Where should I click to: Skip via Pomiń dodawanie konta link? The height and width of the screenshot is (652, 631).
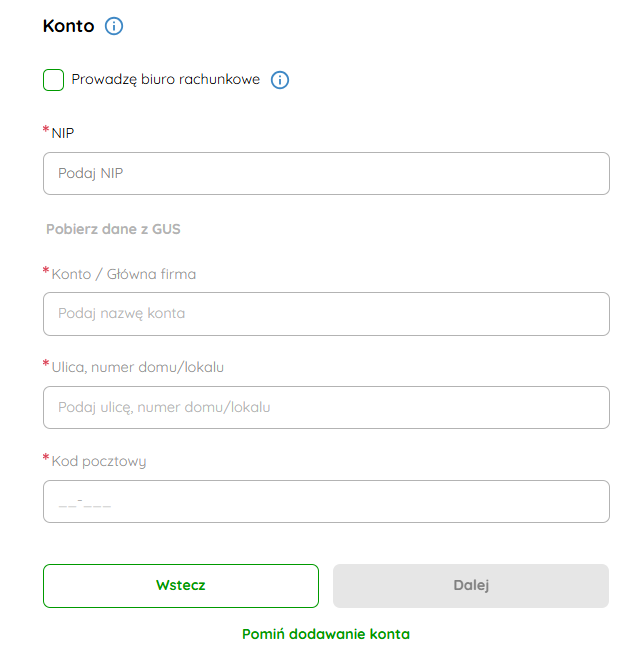pyautogui.click(x=326, y=634)
